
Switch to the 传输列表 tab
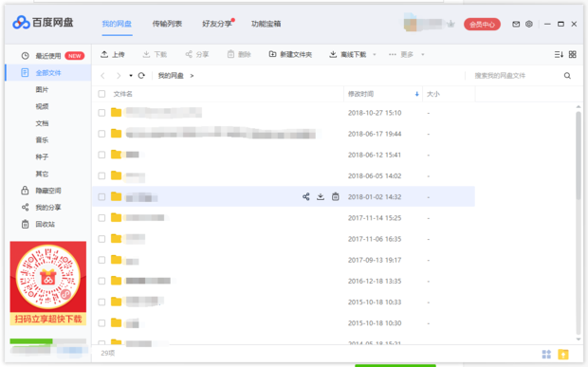[x=167, y=24]
